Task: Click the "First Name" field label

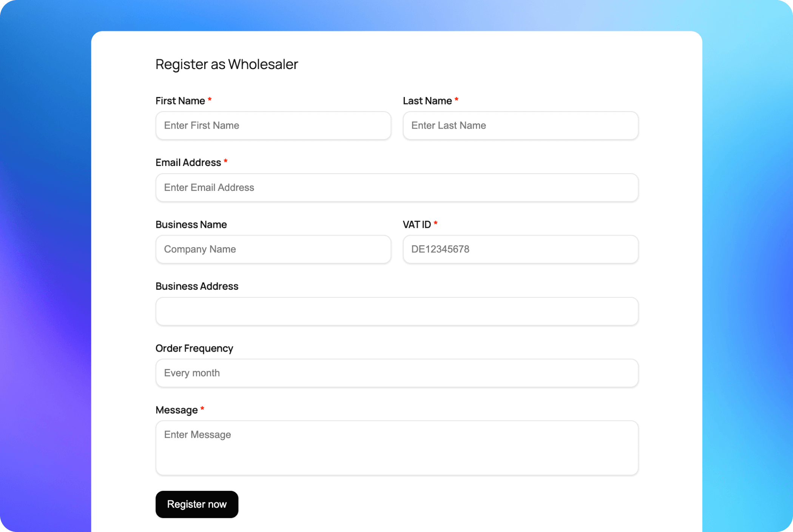Action: click(180, 101)
